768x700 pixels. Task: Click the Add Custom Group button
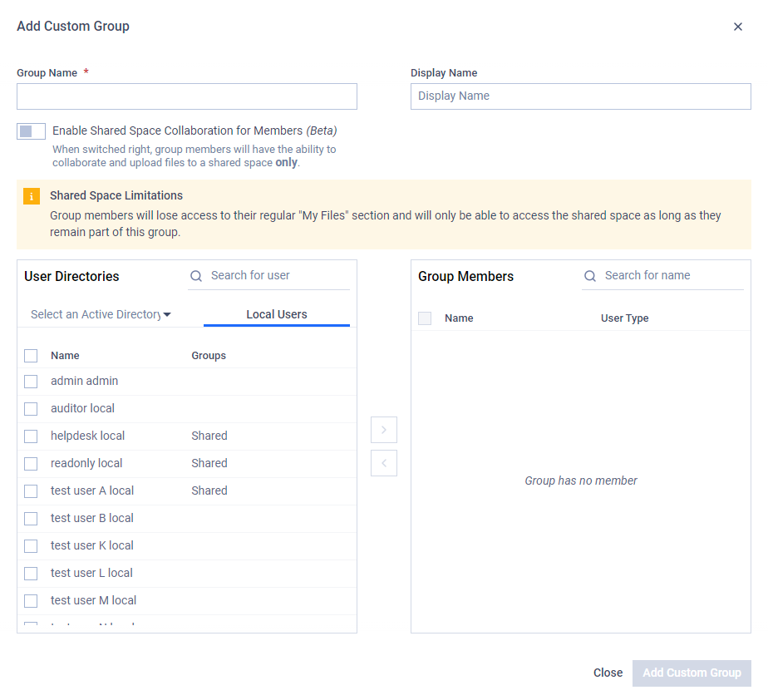coord(692,673)
